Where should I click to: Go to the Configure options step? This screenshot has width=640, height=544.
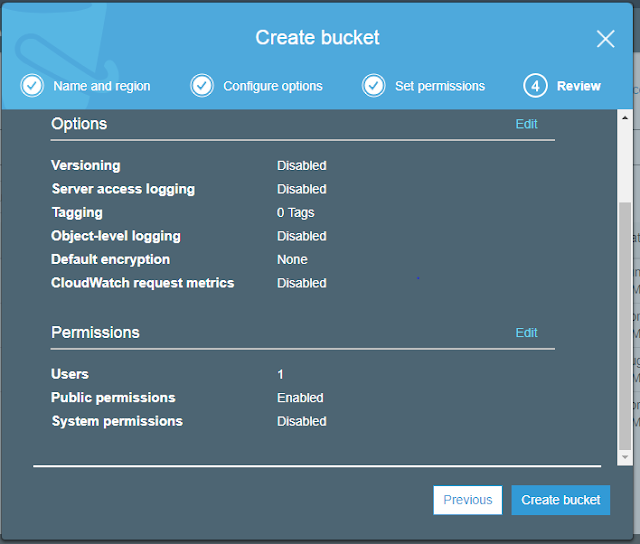272,86
